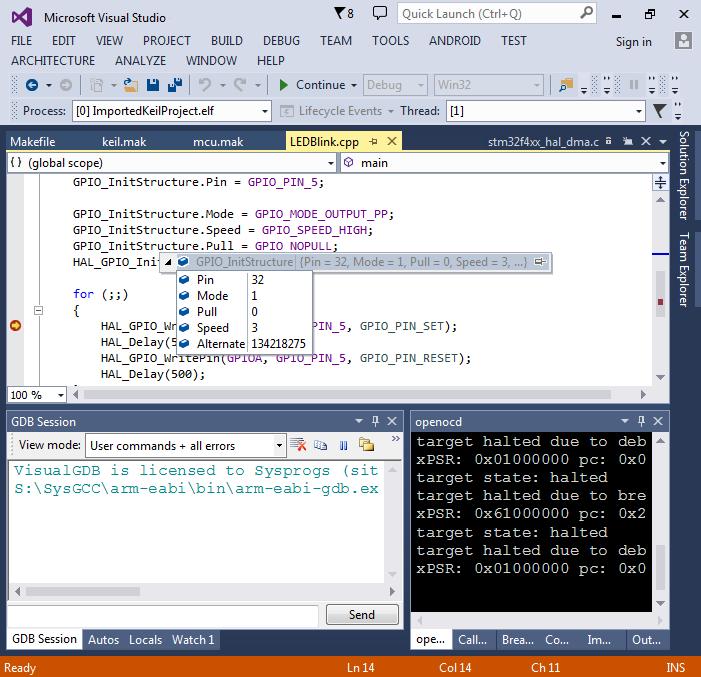This screenshot has width=701, height=677.
Task: Collapse the for loop code block
Action: coord(39,311)
